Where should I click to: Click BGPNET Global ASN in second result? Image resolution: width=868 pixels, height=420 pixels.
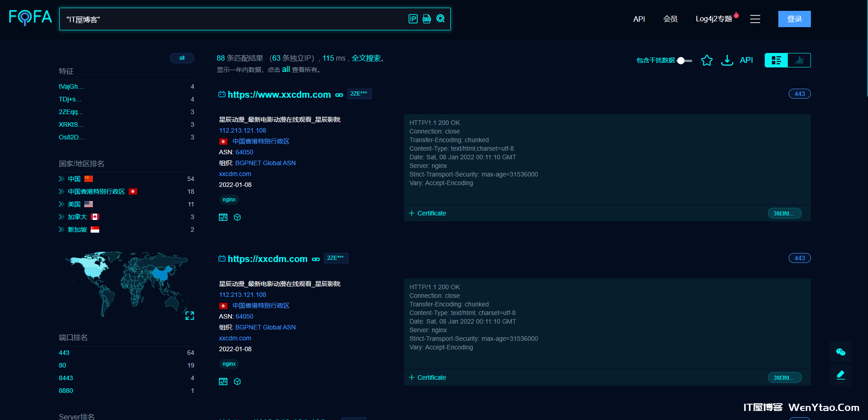click(265, 327)
